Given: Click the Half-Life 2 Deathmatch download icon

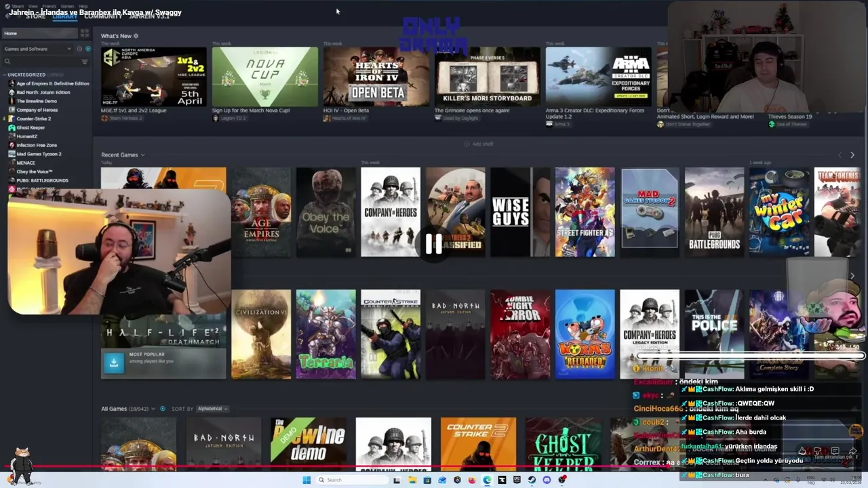Looking at the screenshot, I should point(114,363).
